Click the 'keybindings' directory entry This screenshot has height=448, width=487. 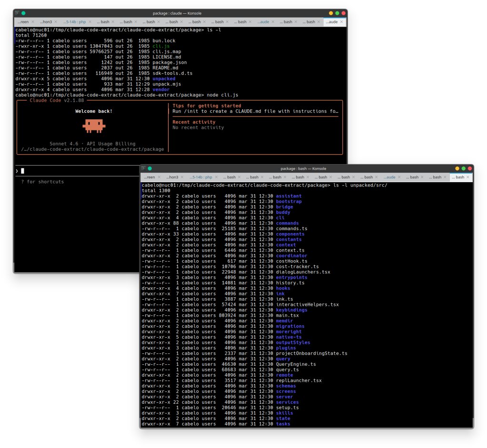pos(292,310)
